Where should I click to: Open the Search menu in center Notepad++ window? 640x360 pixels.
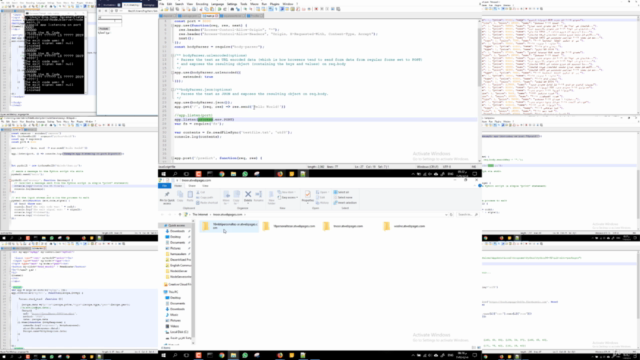(179, 4)
